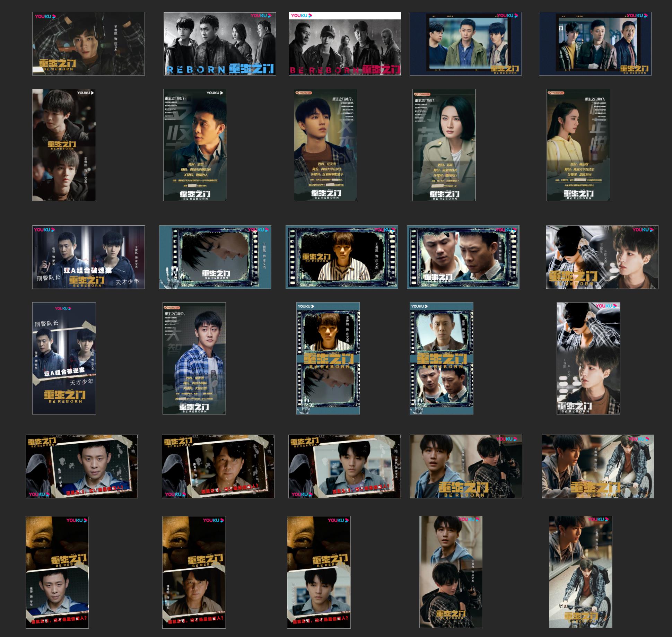Screen dimensions: 672x637
Task: Open the landscape 双A组合破迷案 poster
Action: point(88,257)
